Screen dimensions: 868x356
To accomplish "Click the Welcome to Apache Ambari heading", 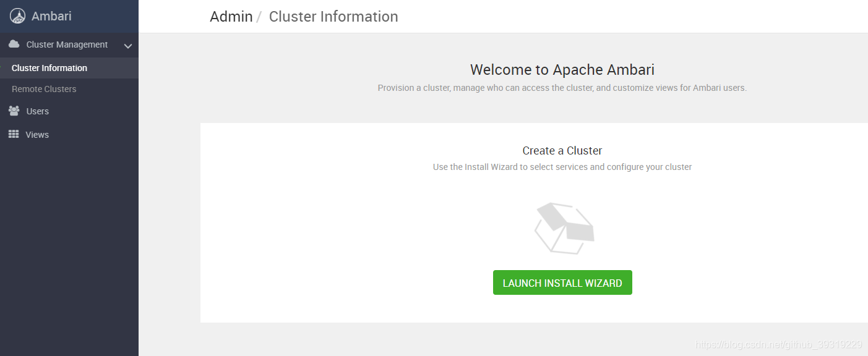I will click(x=562, y=69).
